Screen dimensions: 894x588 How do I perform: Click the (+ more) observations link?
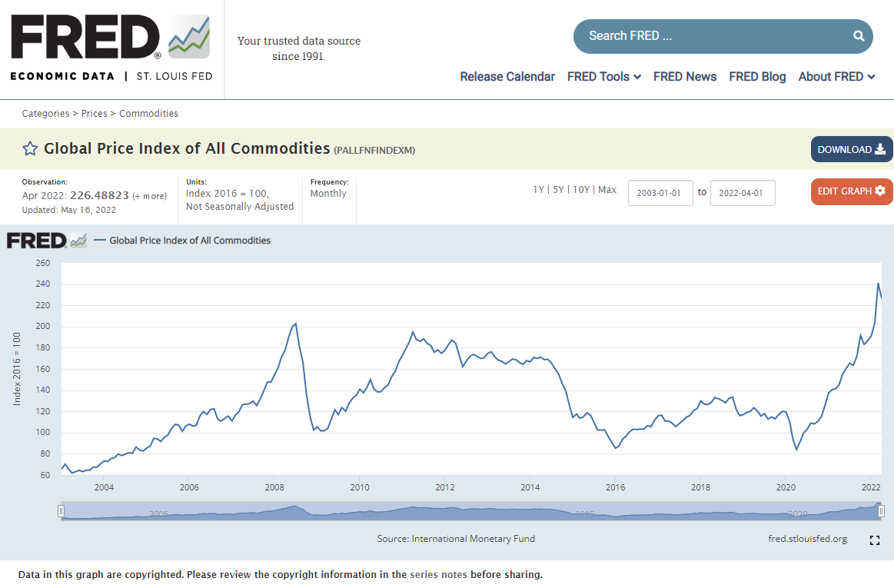point(149,196)
